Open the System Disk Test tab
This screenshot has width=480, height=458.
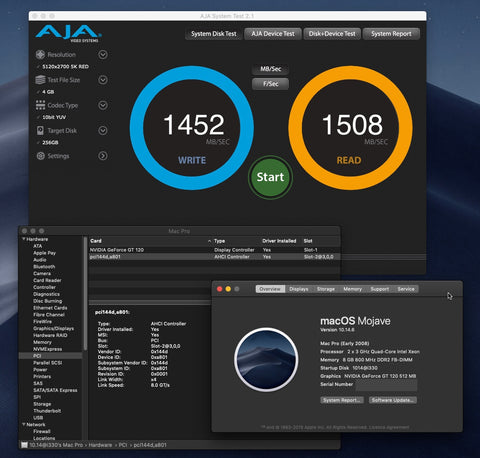(x=214, y=34)
